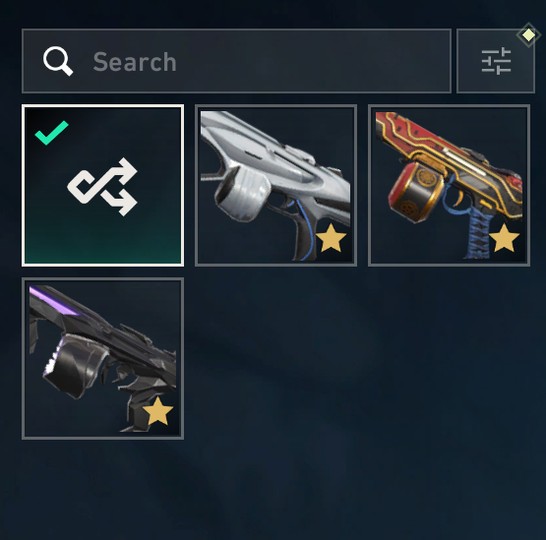This screenshot has height=540, width=546.
Task: Select the black and purple weapon skin
Action: [103, 358]
